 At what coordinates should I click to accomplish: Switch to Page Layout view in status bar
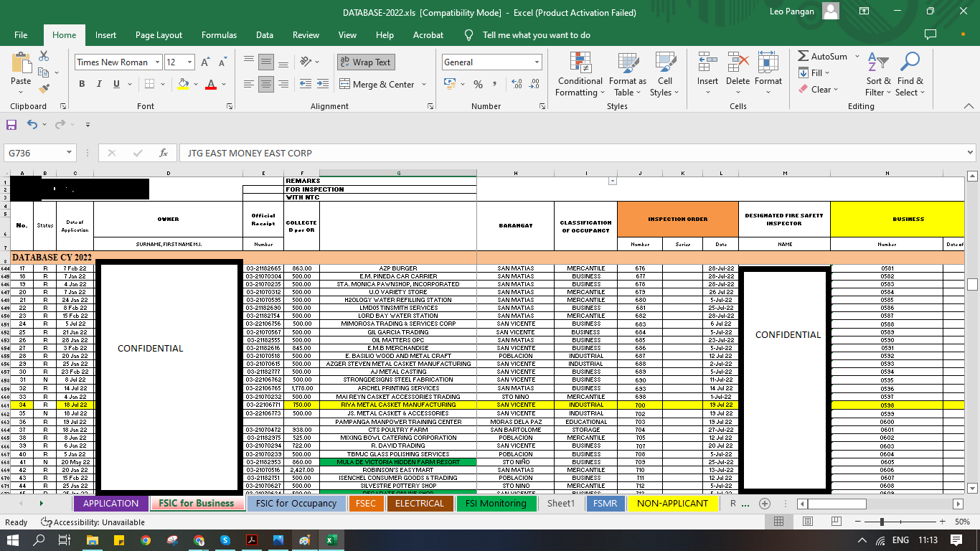807,522
